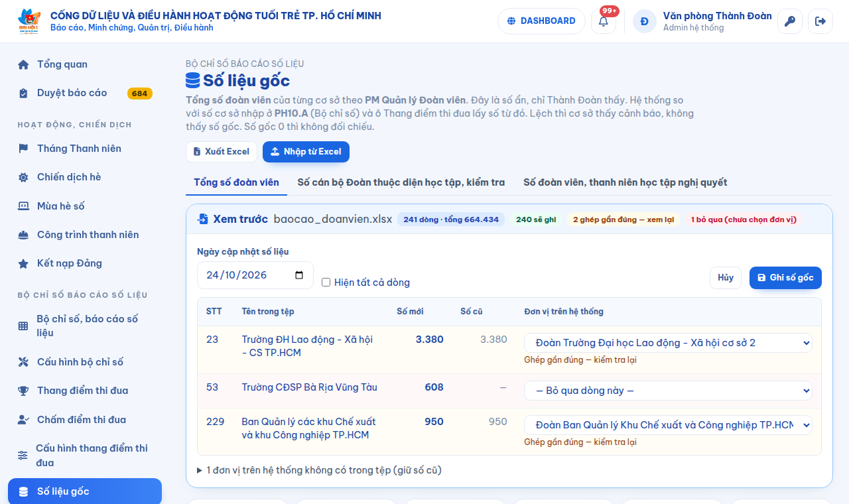Tick the Hiện tất cả dòng checkbox
The height and width of the screenshot is (504, 849).
[326, 283]
